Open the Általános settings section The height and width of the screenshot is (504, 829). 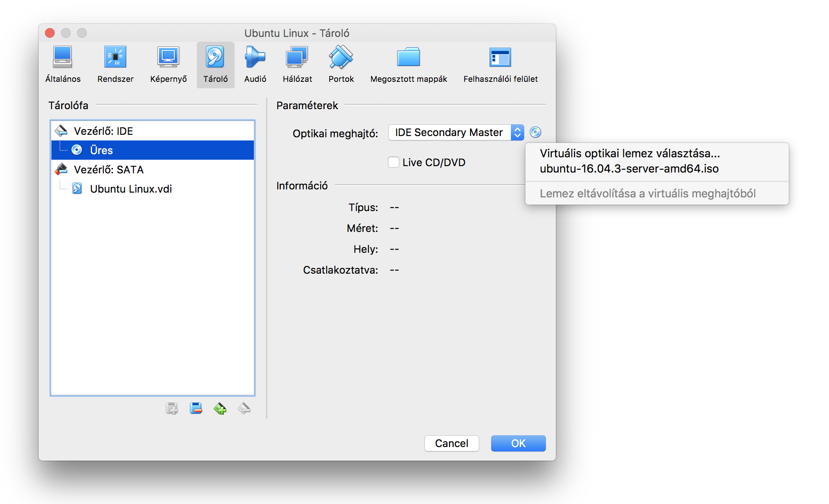(x=63, y=65)
